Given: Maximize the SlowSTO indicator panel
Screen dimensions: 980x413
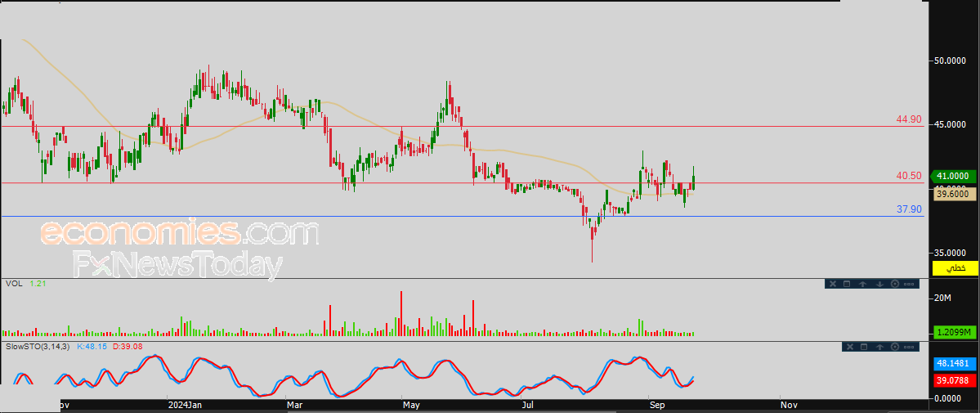Looking at the screenshot, I should (x=863, y=347).
